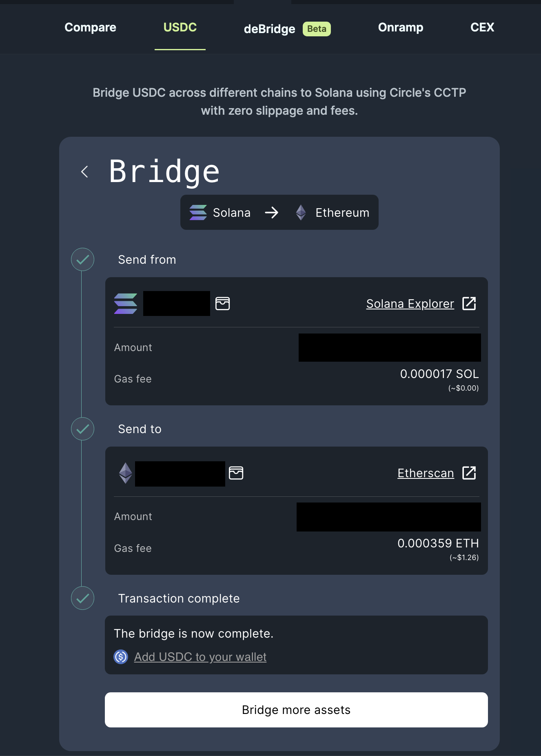Click the wallet icon in Send from
Viewport: 541px width, 756px height.
pos(222,304)
